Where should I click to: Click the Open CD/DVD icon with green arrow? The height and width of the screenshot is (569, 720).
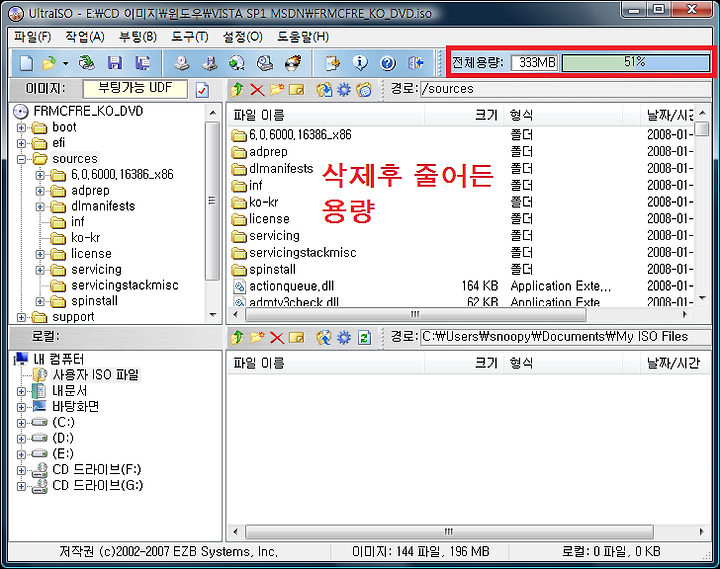[x=86, y=63]
